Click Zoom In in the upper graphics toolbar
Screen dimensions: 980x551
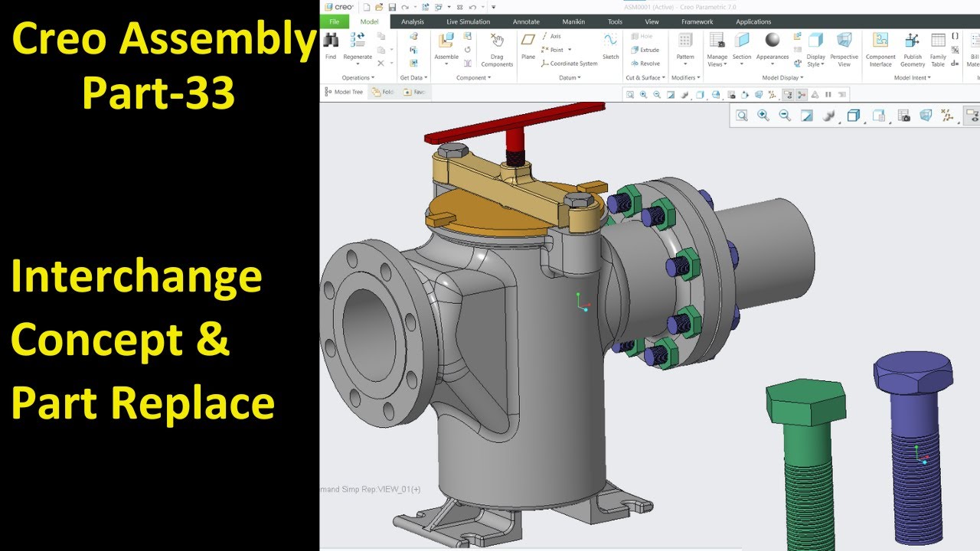[x=644, y=95]
